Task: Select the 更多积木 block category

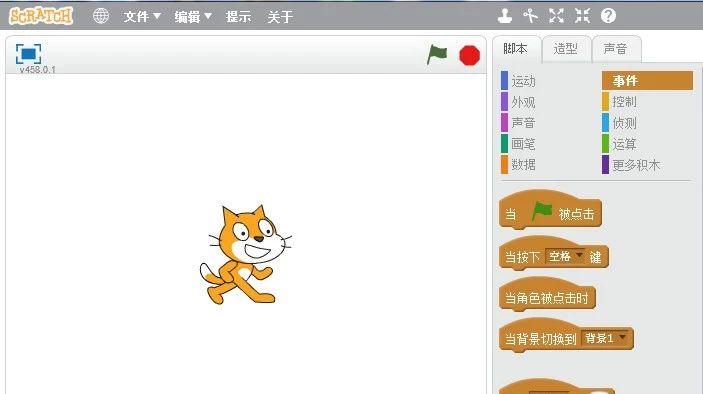Action: coord(631,165)
